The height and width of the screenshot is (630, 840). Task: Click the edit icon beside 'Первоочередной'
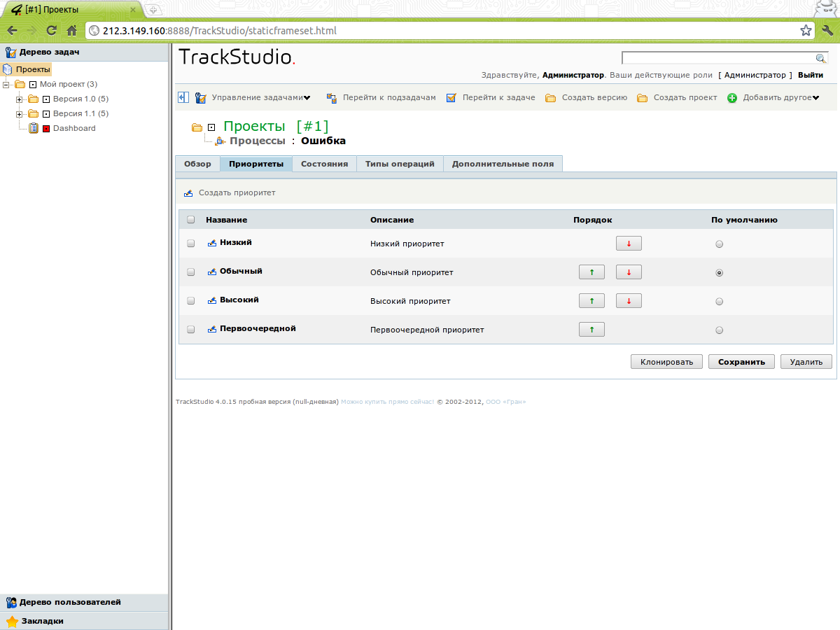pyautogui.click(x=212, y=329)
